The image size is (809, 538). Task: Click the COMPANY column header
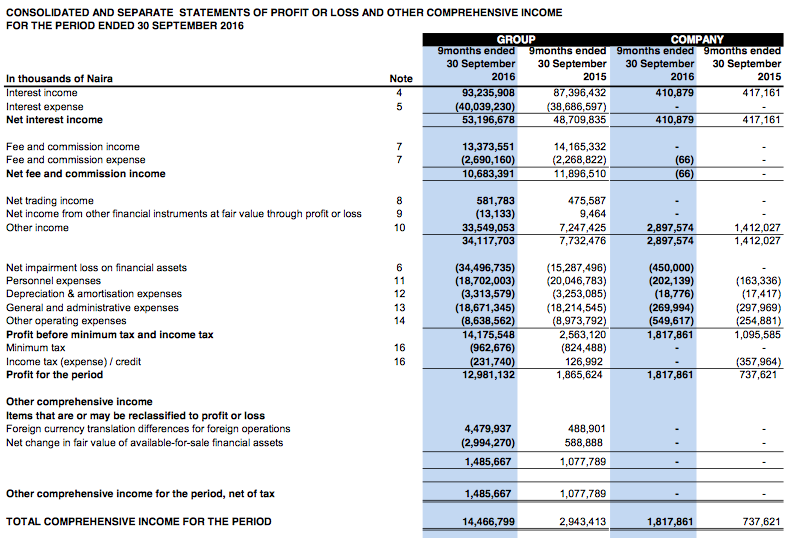pyautogui.click(x=697, y=40)
